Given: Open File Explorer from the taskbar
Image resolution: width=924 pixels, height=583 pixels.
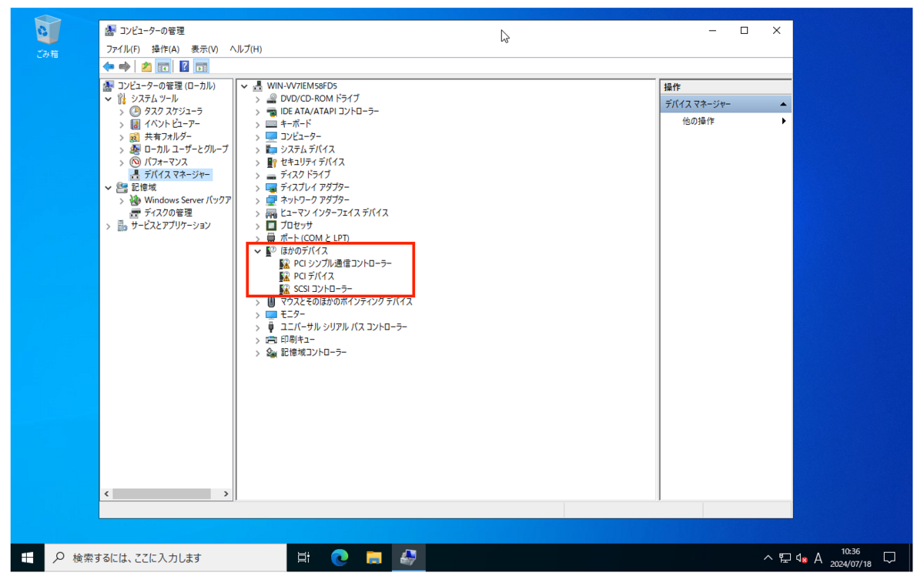Looking at the screenshot, I should [374, 558].
